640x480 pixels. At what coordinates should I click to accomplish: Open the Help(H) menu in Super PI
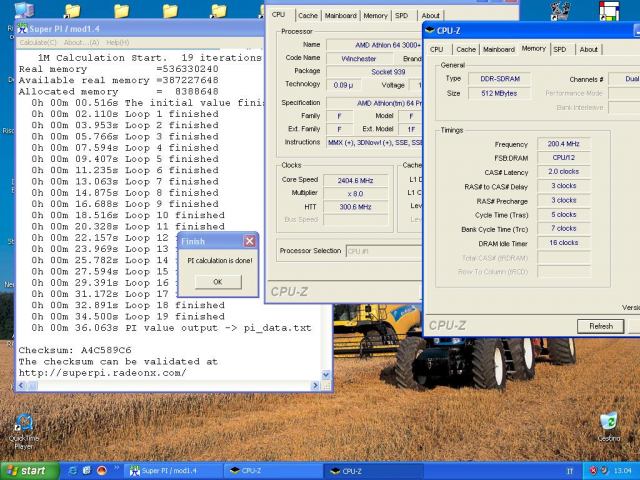117,43
